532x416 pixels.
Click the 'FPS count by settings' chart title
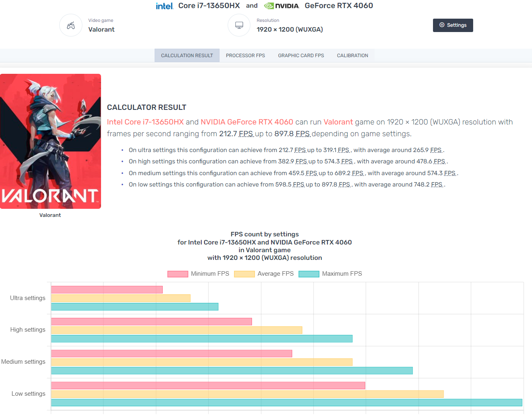[x=265, y=234]
